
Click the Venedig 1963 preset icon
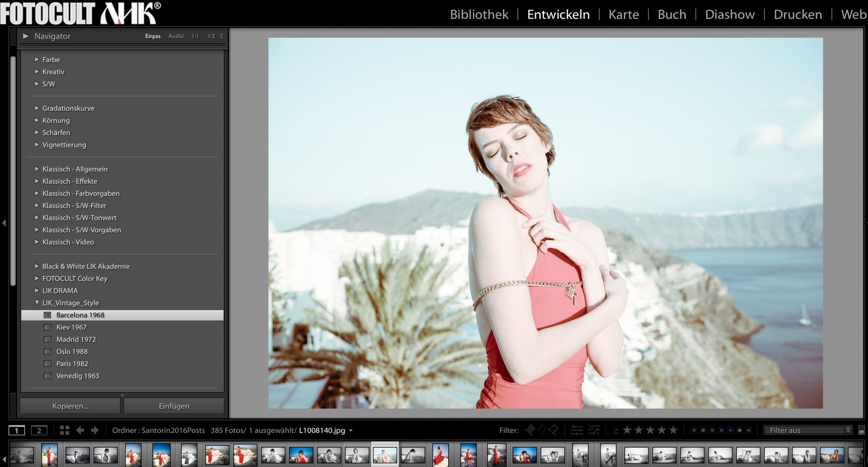pyautogui.click(x=48, y=376)
